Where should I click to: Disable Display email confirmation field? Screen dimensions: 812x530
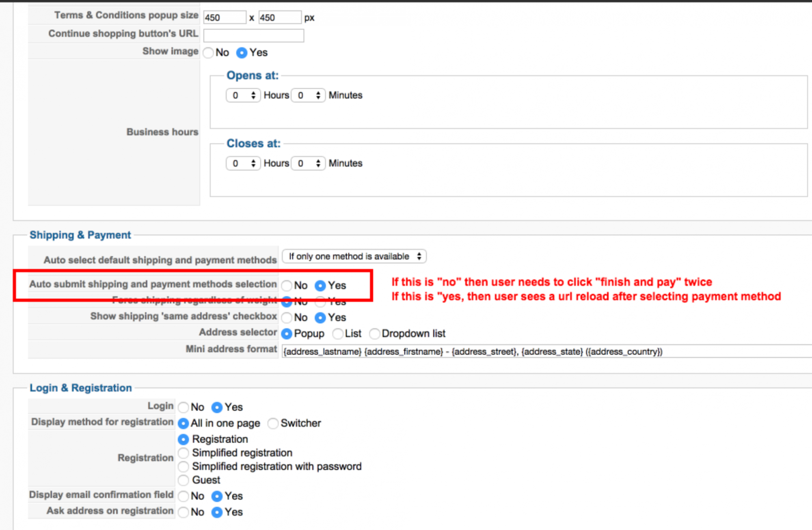coord(184,496)
